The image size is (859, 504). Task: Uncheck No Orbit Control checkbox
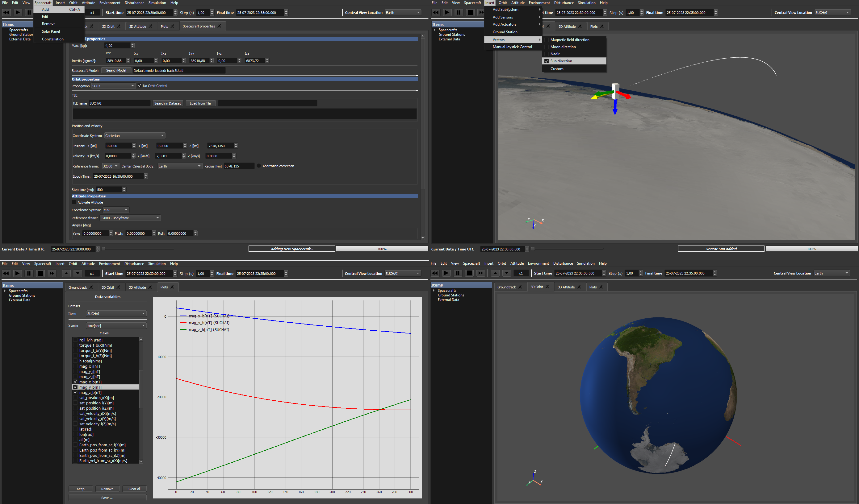click(140, 86)
